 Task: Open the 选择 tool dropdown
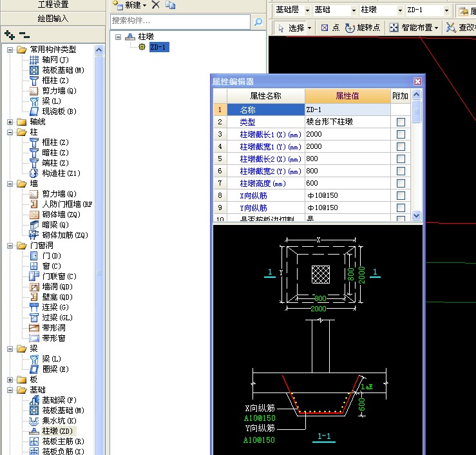(x=309, y=28)
